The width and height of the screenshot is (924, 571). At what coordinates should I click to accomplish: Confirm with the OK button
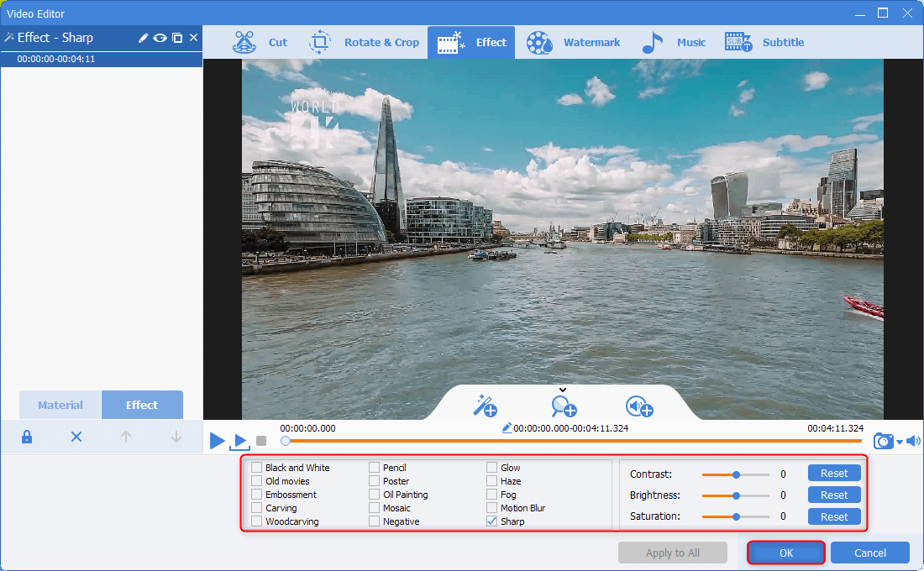[786, 553]
